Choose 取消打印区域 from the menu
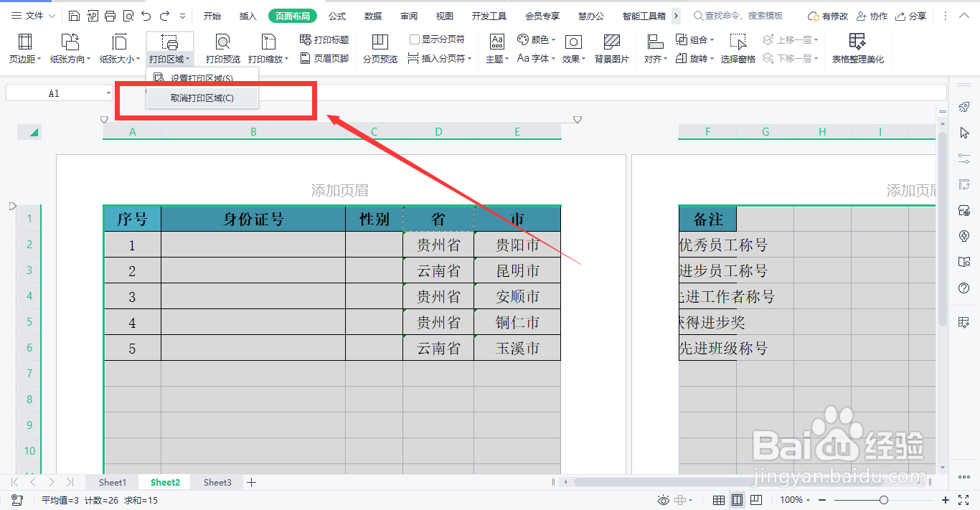This screenshot has width=980, height=510. click(x=202, y=98)
